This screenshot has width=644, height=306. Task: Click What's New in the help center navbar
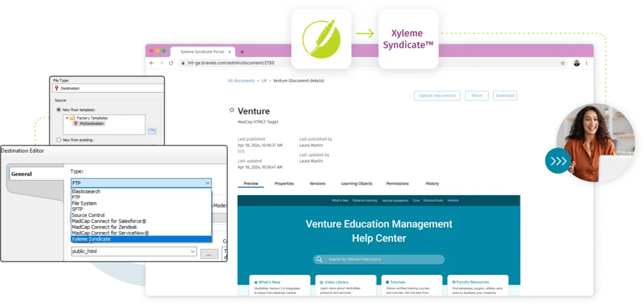click(x=340, y=200)
